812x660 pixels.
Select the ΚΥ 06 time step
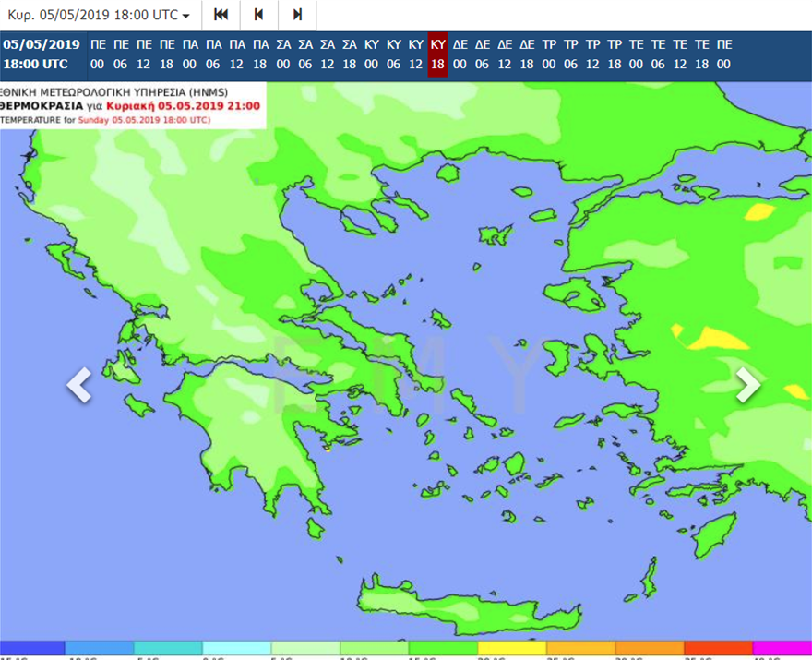click(393, 54)
